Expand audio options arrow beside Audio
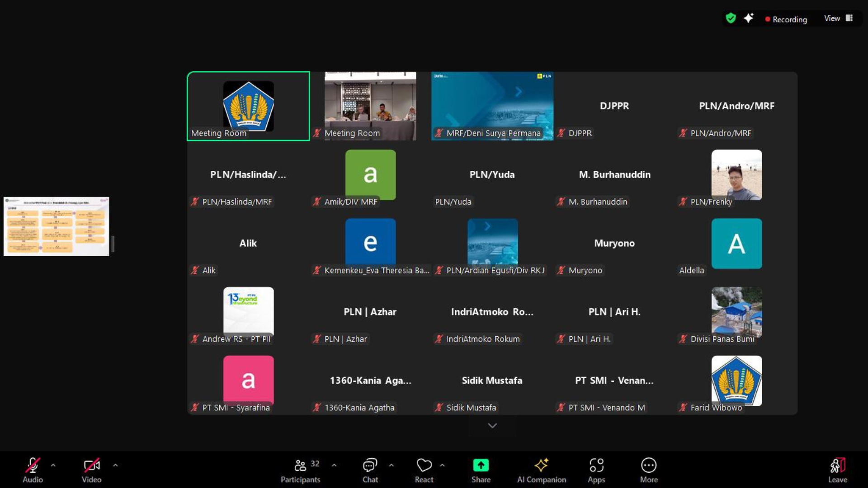 tap(53, 465)
